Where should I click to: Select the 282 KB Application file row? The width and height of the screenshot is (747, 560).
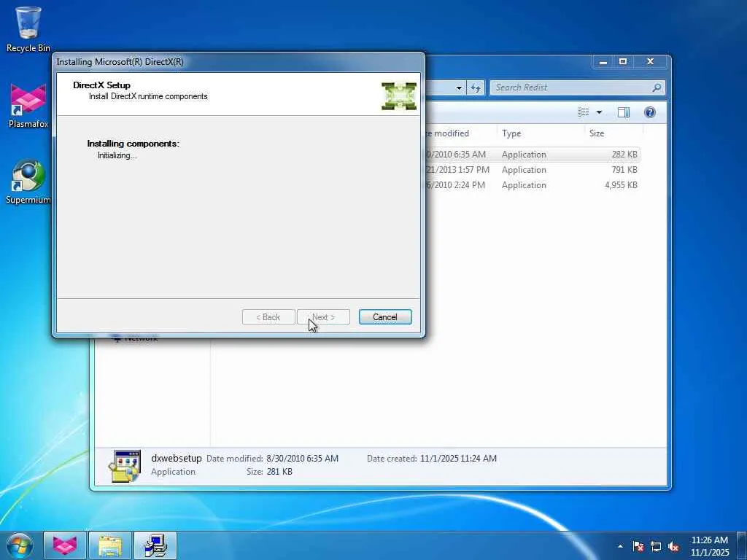(531, 155)
